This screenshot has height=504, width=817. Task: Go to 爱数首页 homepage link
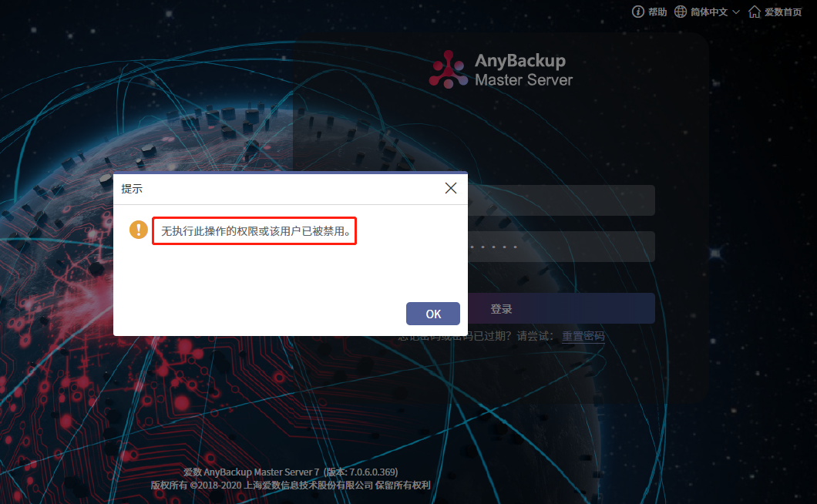(x=783, y=12)
